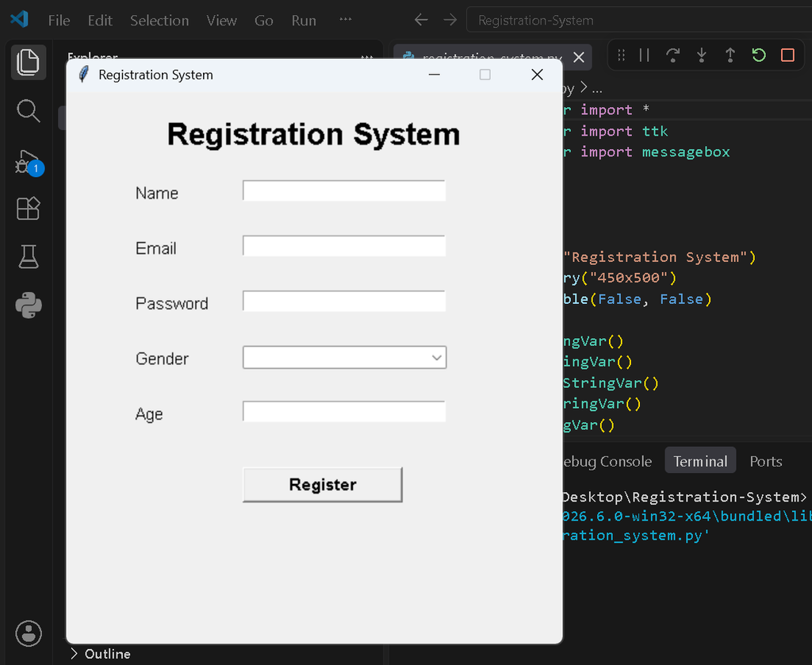
Task: Click the 'Password' label in the form
Action: 172,303
